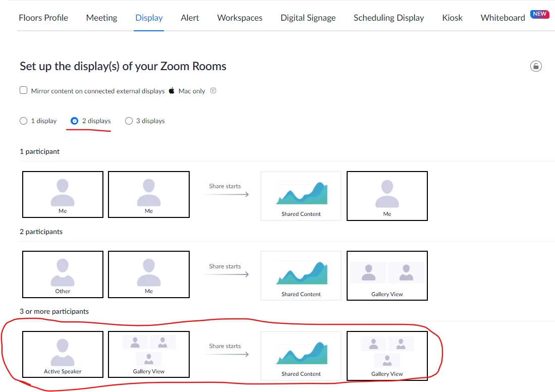This screenshot has height=392, width=555.
Task: Click the Active Speaker display thumbnail
Action: pyautogui.click(x=63, y=355)
